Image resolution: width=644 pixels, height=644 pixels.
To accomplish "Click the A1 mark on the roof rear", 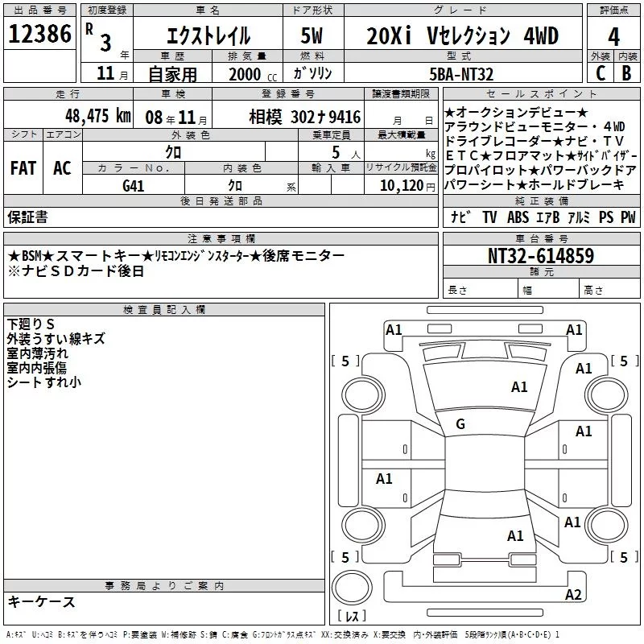I will click(x=515, y=536).
